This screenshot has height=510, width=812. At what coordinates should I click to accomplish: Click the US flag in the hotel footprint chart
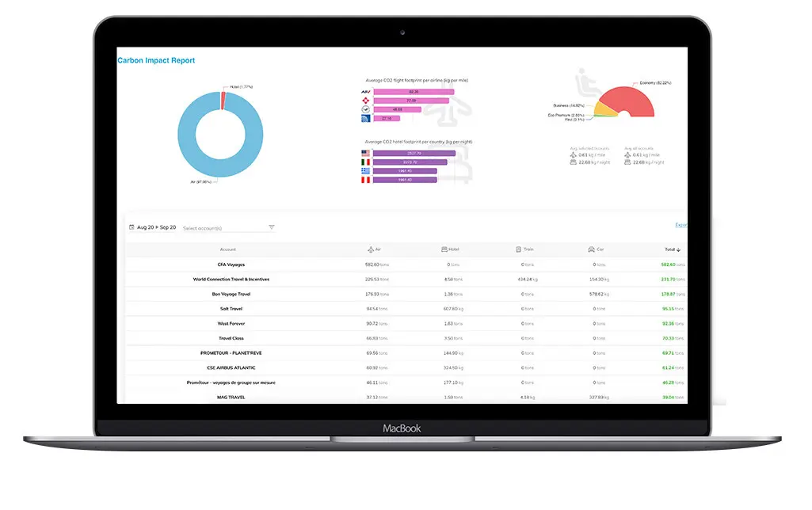pyautogui.click(x=366, y=154)
